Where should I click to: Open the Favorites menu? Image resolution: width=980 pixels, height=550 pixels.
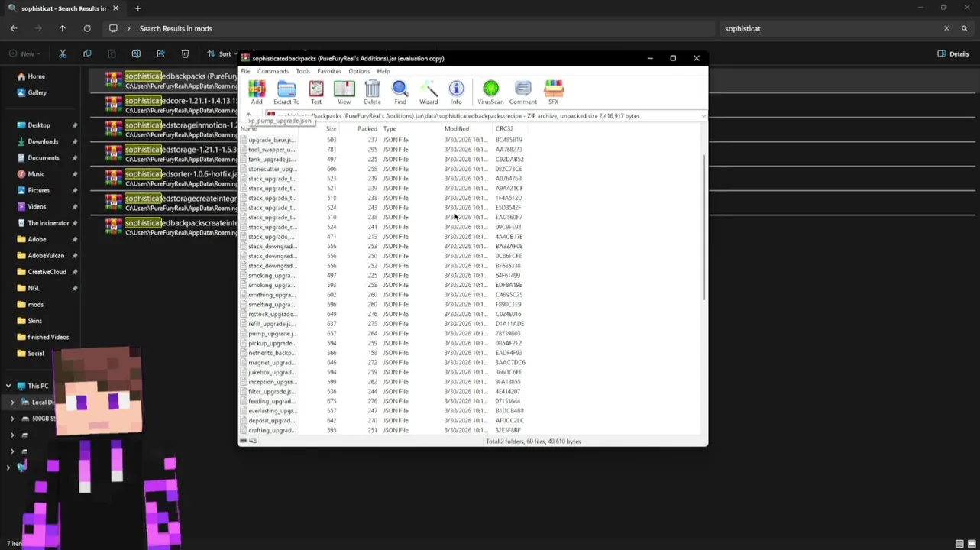[x=329, y=71]
